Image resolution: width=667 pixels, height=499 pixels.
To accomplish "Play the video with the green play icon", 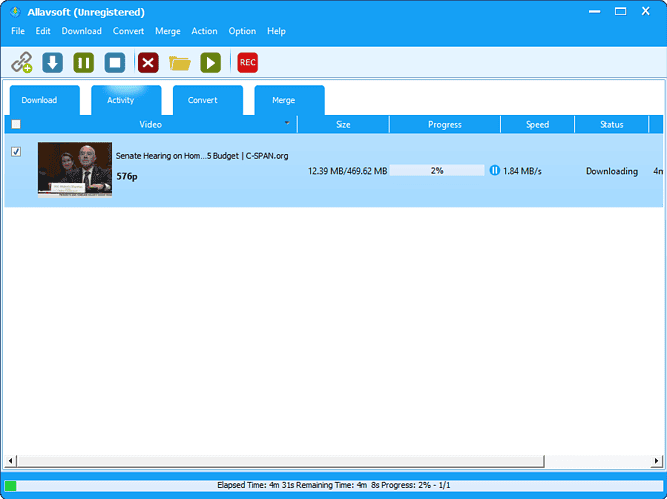I will click(x=211, y=63).
